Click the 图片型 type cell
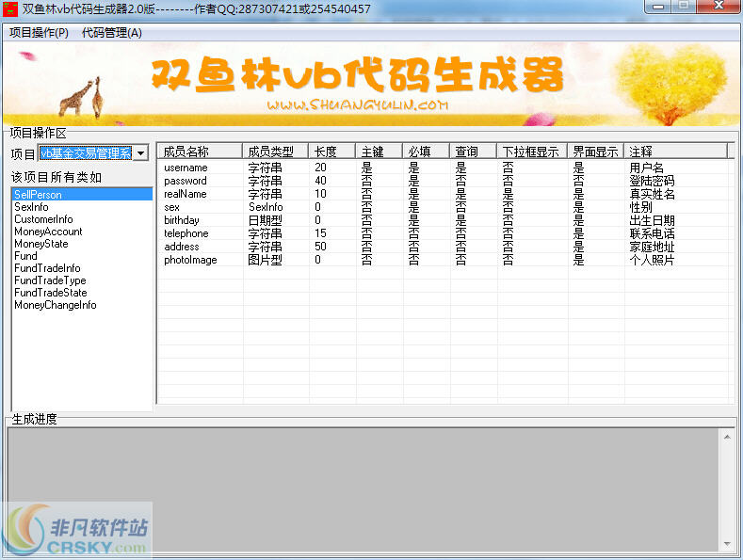Viewport: 743px width, 560px height. point(265,260)
